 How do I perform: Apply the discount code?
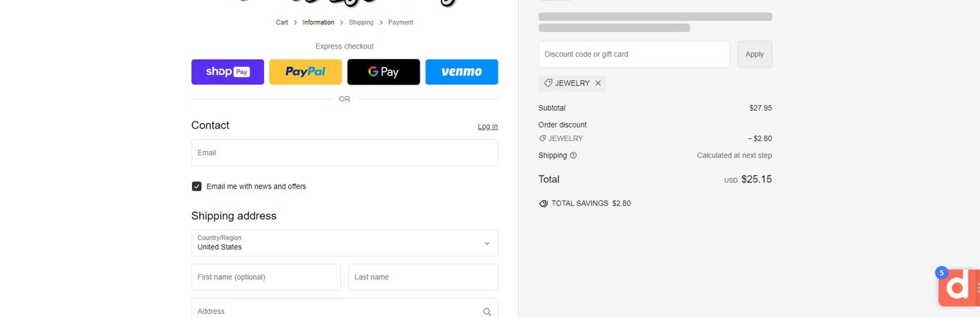(x=755, y=54)
